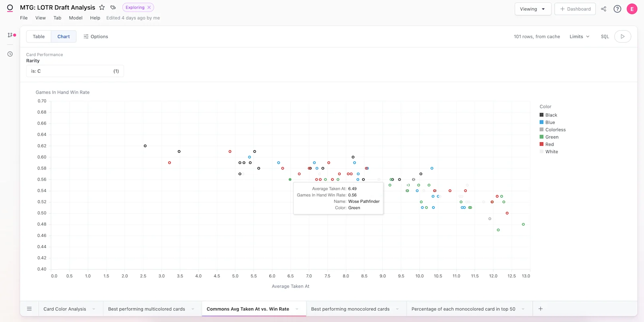Add a new tab with plus icon
Screen dimensions: 644x322
(541, 309)
